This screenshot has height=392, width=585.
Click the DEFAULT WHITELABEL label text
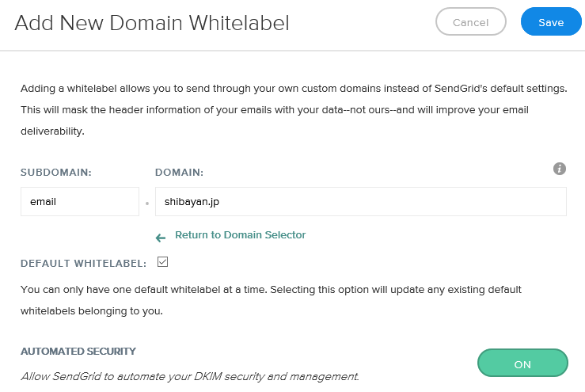(x=83, y=263)
